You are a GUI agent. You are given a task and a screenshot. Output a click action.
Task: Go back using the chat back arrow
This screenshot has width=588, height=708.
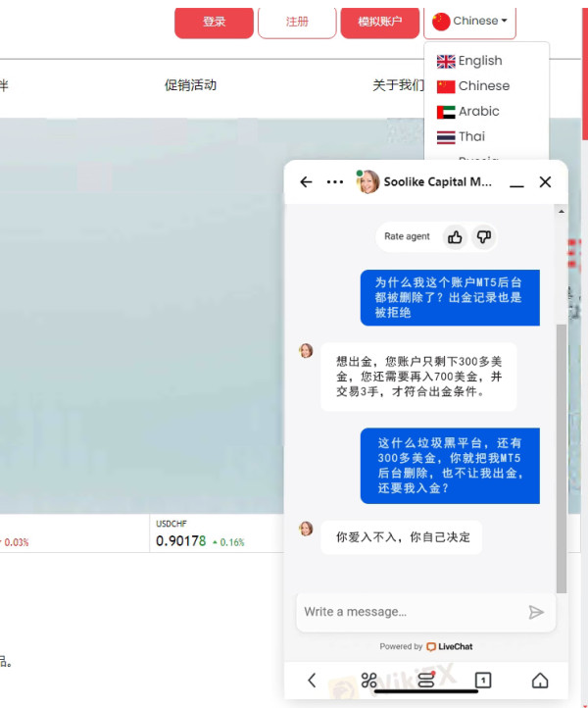306,182
